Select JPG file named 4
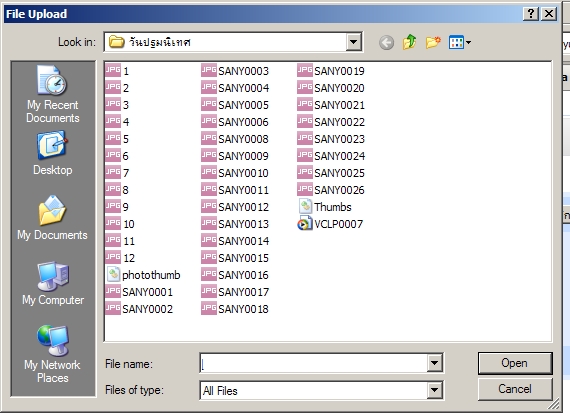570x416 pixels. click(117, 121)
